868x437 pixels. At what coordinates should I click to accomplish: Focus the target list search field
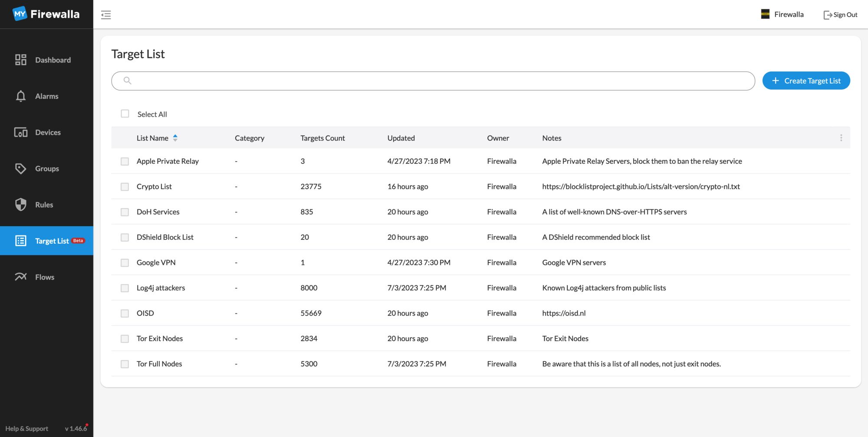[433, 81]
